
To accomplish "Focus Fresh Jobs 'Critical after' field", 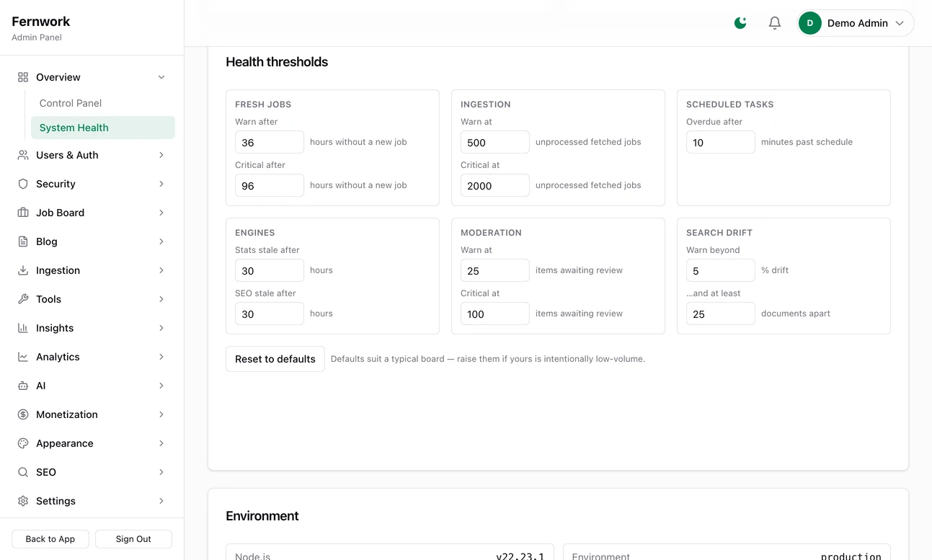I will click(x=270, y=185).
